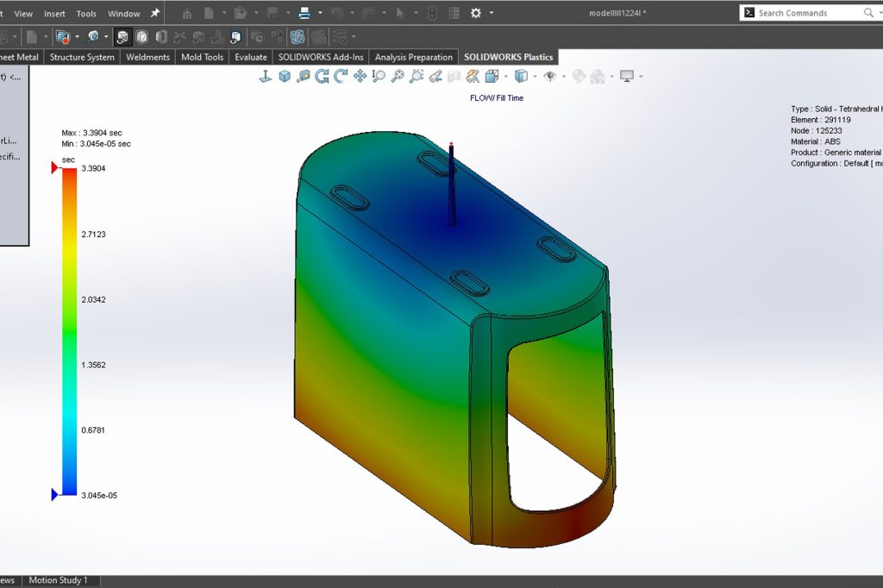The image size is (883, 588).
Task: Open the Insert menu
Action: point(54,14)
